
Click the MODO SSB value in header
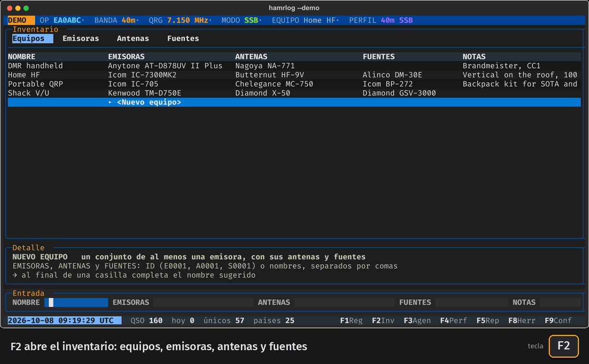click(x=251, y=20)
